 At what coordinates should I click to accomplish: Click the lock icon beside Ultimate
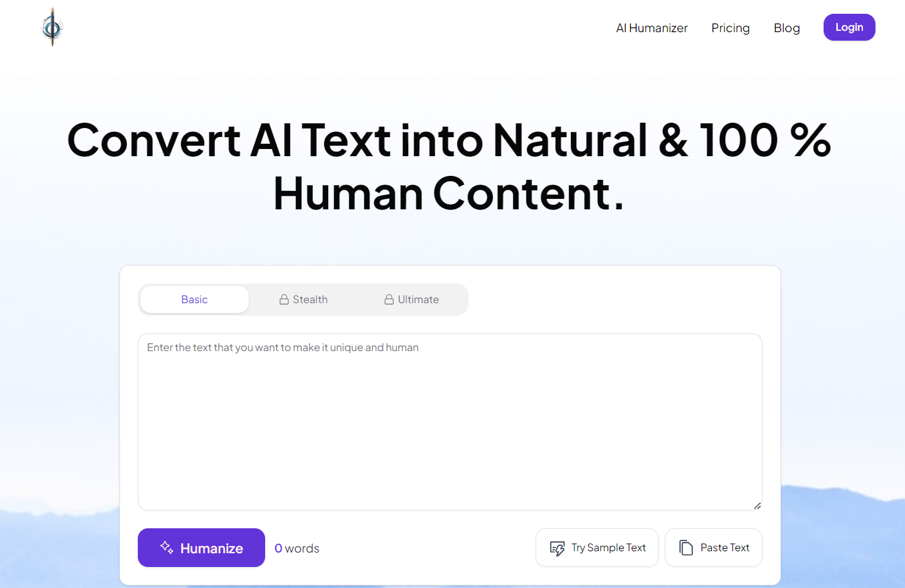click(389, 299)
